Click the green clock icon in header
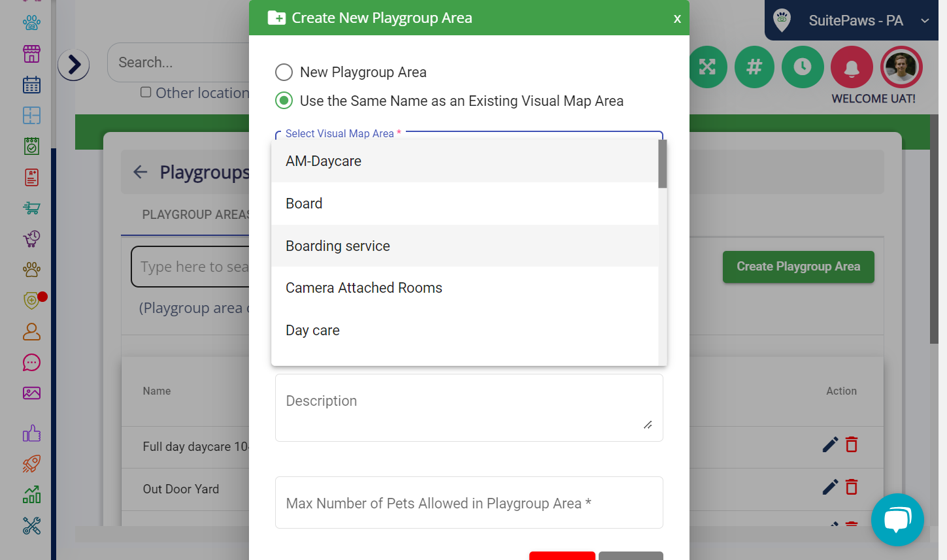Viewport: 947px width, 560px height. [x=803, y=67]
